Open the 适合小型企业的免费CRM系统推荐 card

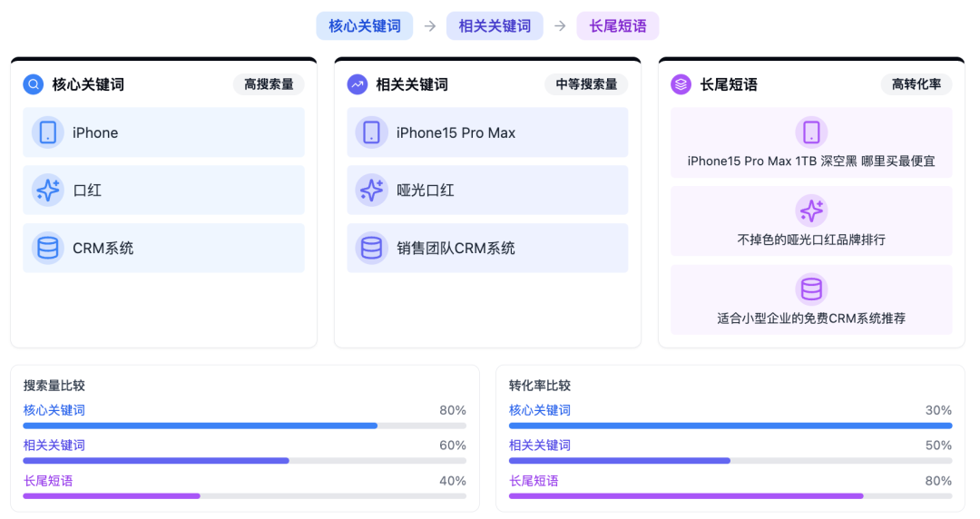[811, 299]
